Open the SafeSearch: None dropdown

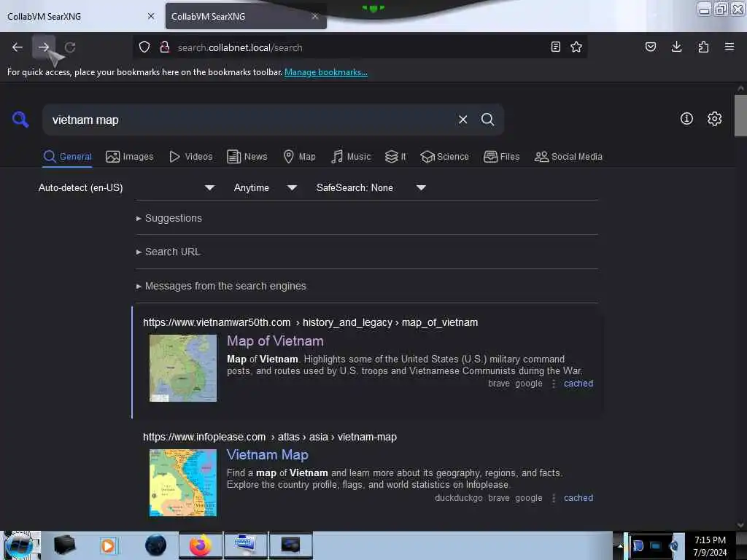pyautogui.click(x=371, y=187)
